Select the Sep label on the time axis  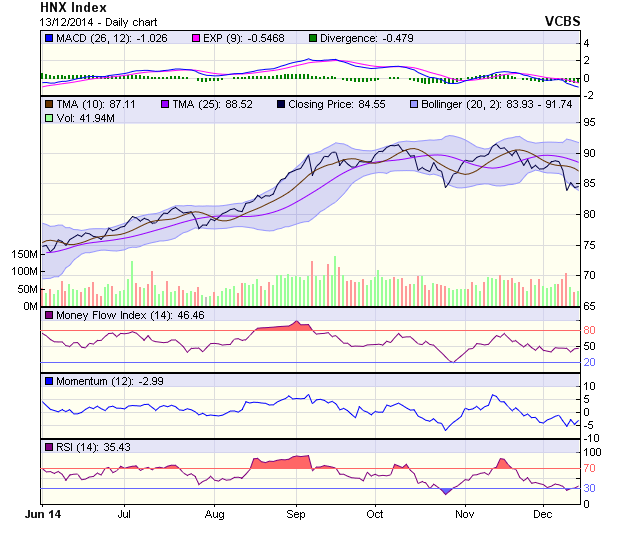(x=296, y=513)
